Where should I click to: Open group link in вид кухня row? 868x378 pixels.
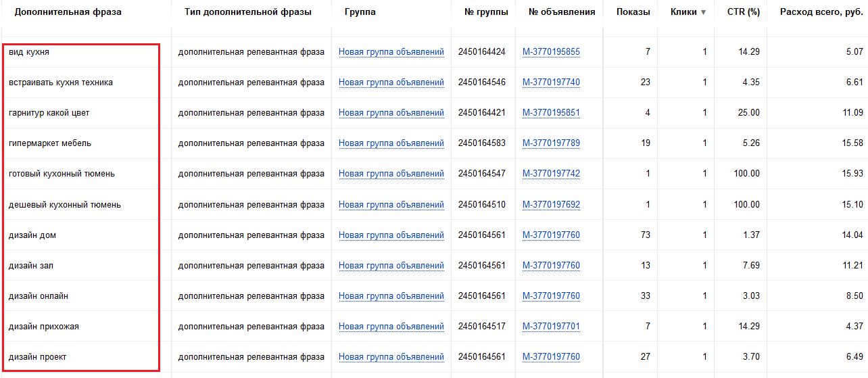(391, 52)
